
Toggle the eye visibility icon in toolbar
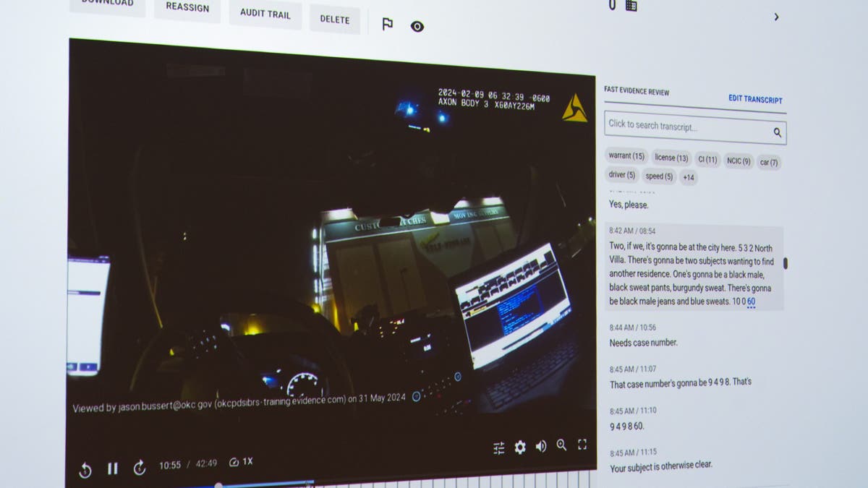coord(417,27)
